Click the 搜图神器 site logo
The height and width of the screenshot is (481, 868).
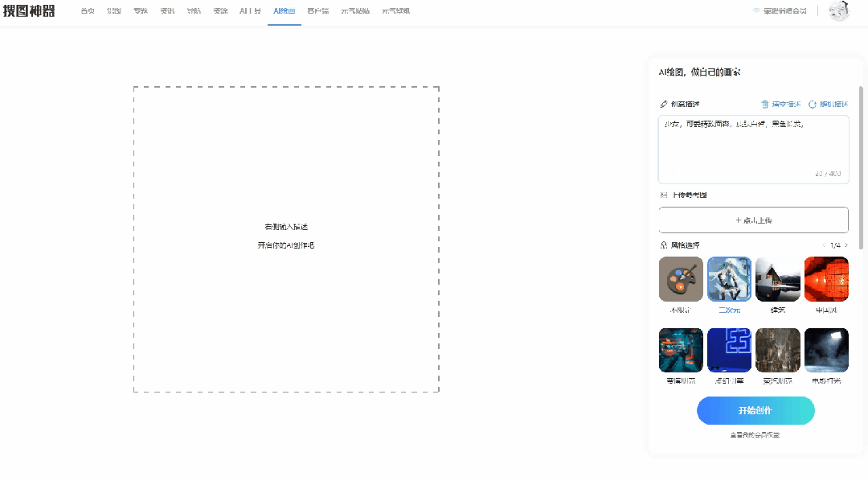point(29,10)
